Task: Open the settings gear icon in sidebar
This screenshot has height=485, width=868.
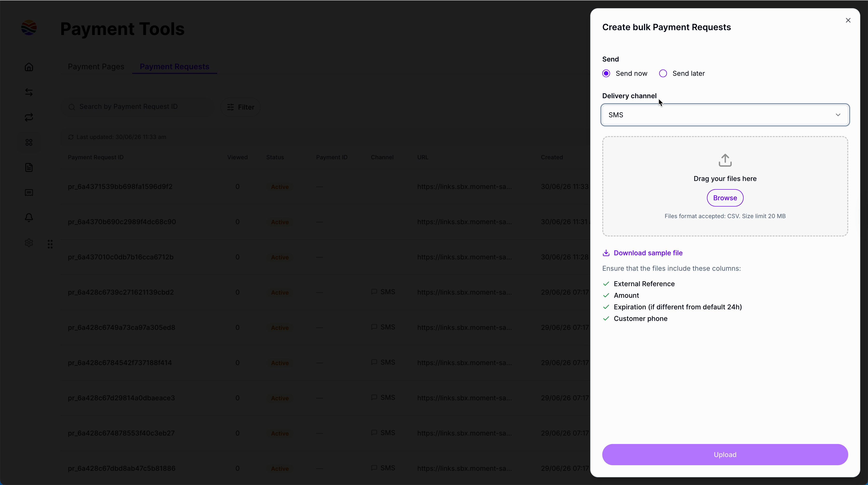Action: [x=29, y=243]
